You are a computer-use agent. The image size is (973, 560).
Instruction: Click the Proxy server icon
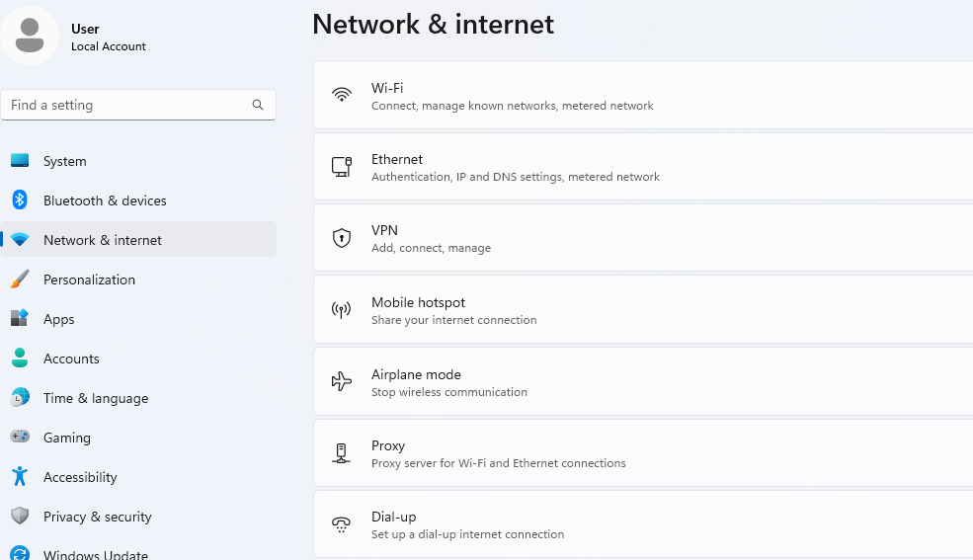click(x=342, y=453)
